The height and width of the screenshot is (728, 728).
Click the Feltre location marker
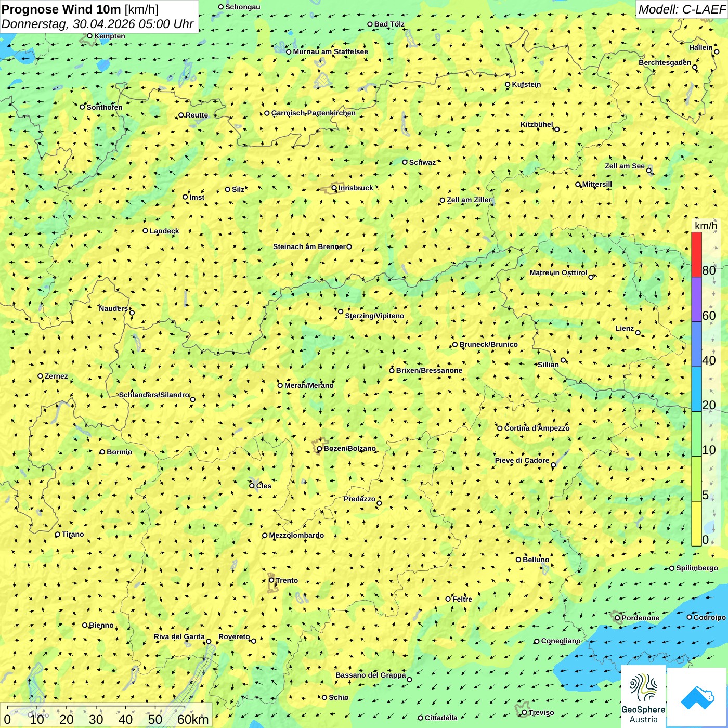tap(448, 599)
